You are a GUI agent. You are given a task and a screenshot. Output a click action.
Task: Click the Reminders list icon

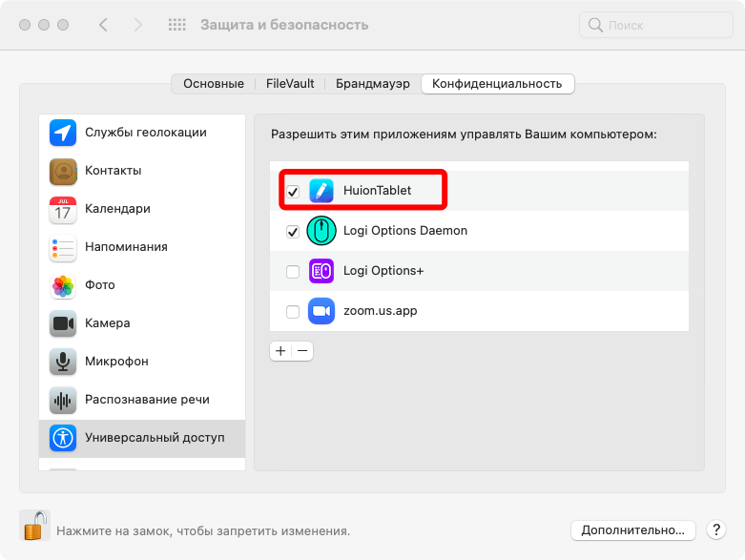click(63, 247)
